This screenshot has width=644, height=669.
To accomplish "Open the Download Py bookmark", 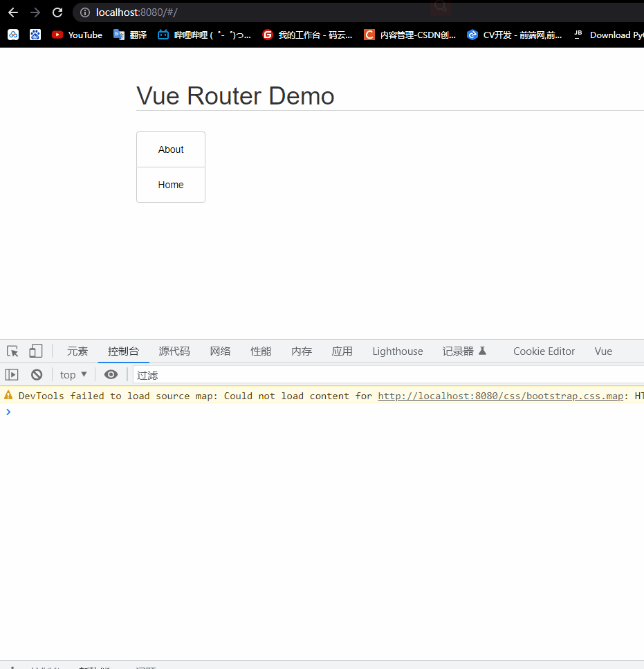I will [608, 35].
